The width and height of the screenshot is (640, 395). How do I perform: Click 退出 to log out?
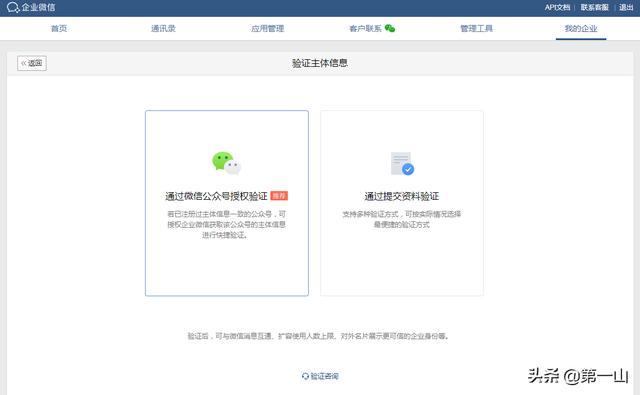coord(626,7)
